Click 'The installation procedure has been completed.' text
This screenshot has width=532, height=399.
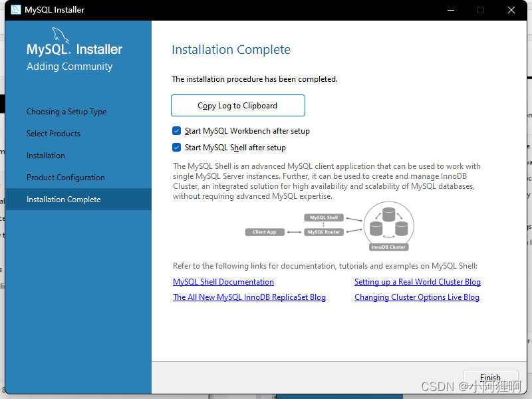click(x=255, y=79)
